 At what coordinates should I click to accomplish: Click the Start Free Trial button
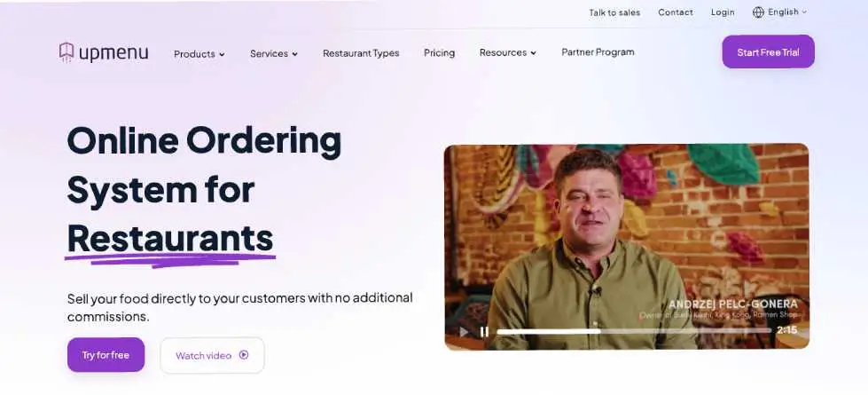tap(768, 52)
